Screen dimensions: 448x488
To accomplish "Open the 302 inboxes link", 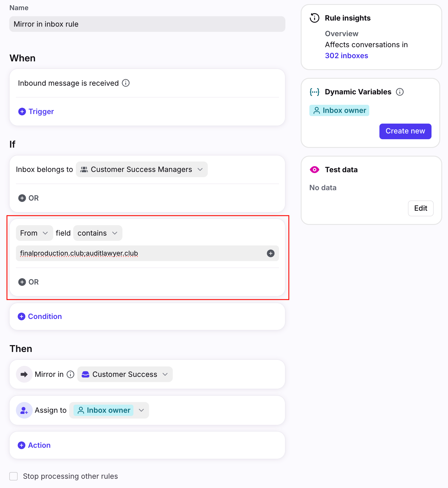I will point(346,56).
